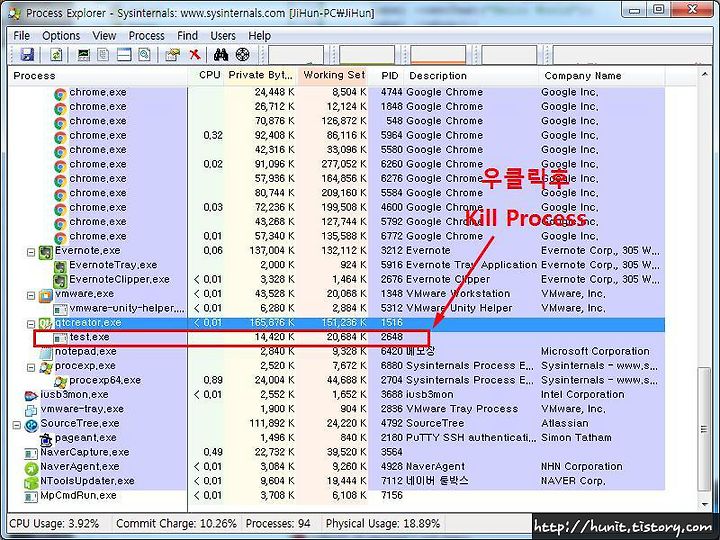
Task: Click the vmware.exe process icon
Action: tap(45, 295)
